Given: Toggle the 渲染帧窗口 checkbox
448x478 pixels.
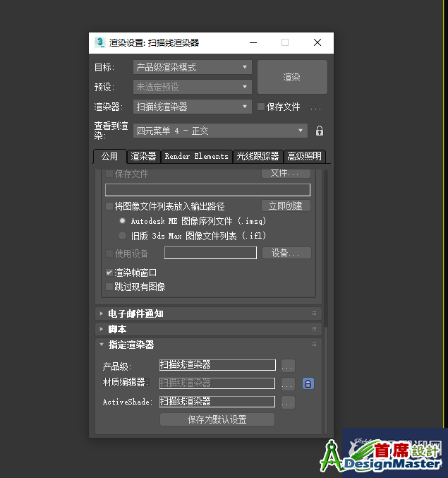Looking at the screenshot, I should 109,273.
